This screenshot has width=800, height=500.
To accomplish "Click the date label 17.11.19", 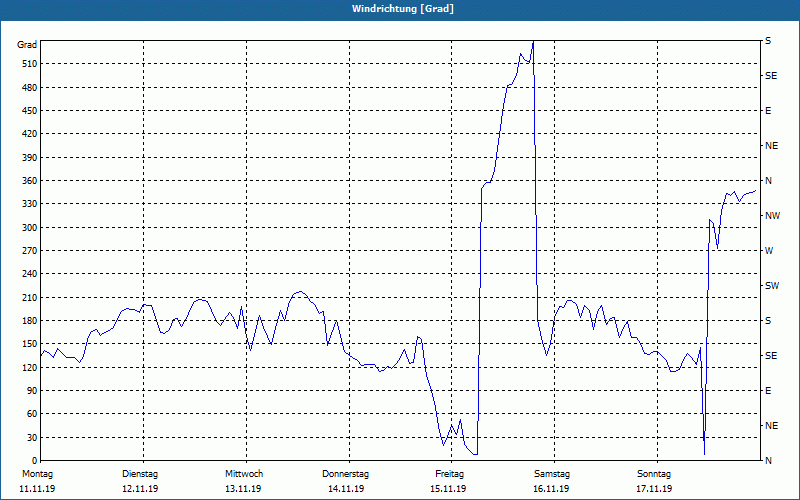I will pos(654,489).
